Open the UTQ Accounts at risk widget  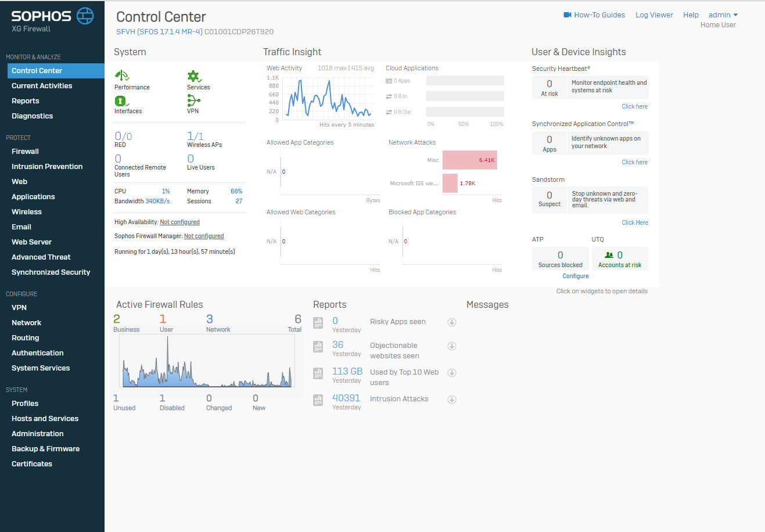(x=620, y=258)
